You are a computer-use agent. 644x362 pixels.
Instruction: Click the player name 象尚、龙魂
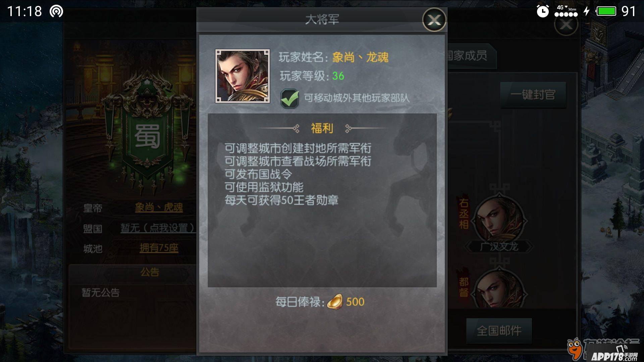tap(360, 57)
